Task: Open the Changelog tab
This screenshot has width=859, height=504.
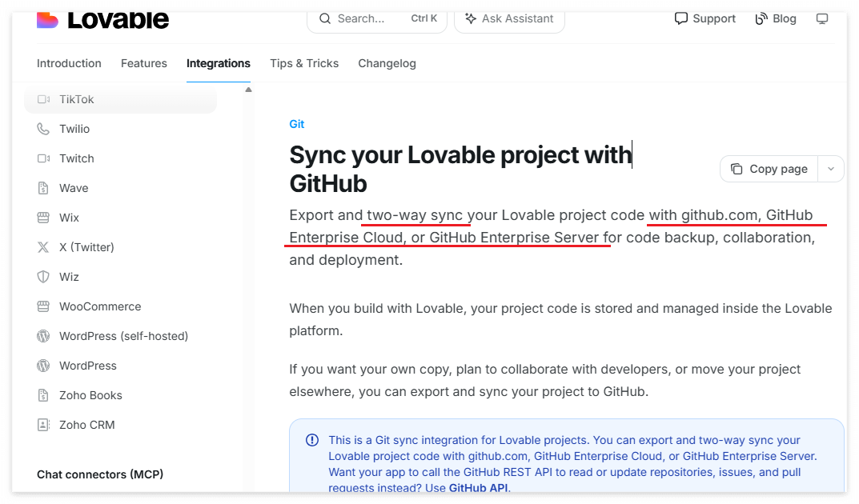Action: (387, 63)
